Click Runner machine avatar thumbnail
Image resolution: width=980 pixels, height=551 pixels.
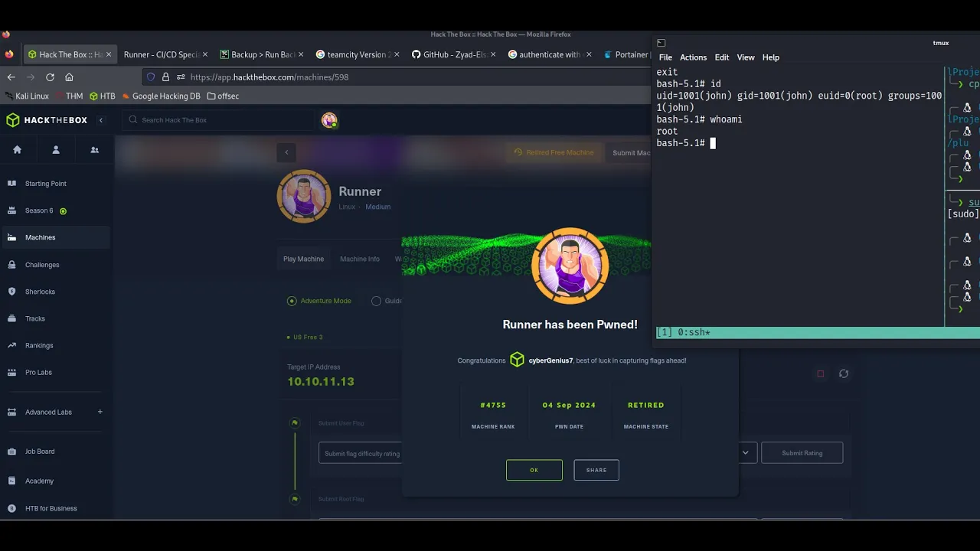(x=304, y=196)
